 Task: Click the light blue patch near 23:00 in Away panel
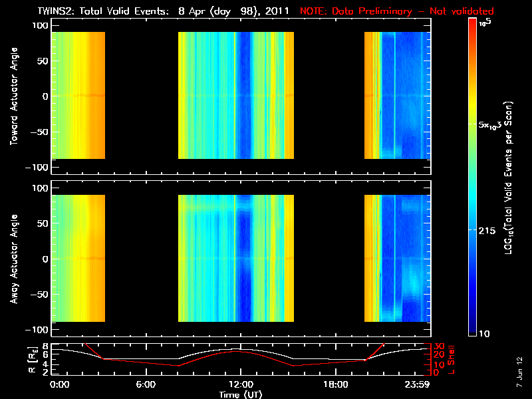click(413, 281)
